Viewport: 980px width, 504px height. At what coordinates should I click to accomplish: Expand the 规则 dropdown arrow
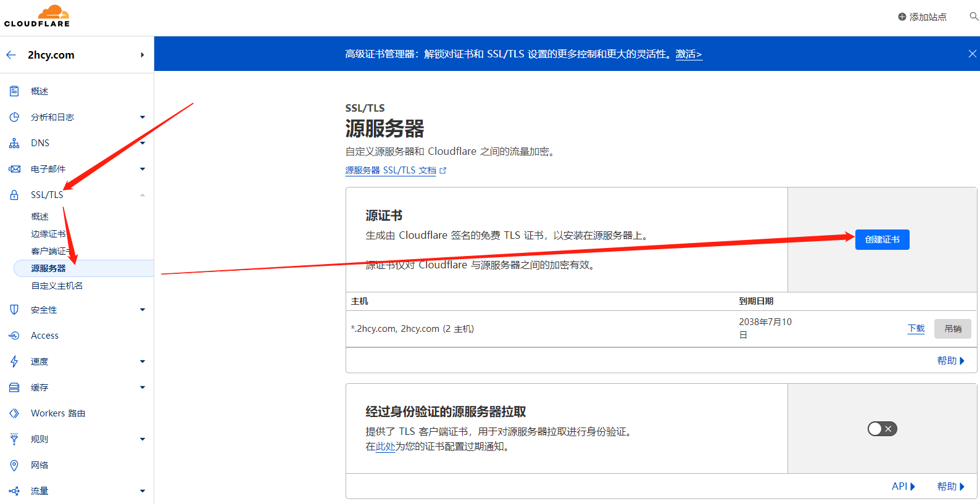(x=143, y=439)
